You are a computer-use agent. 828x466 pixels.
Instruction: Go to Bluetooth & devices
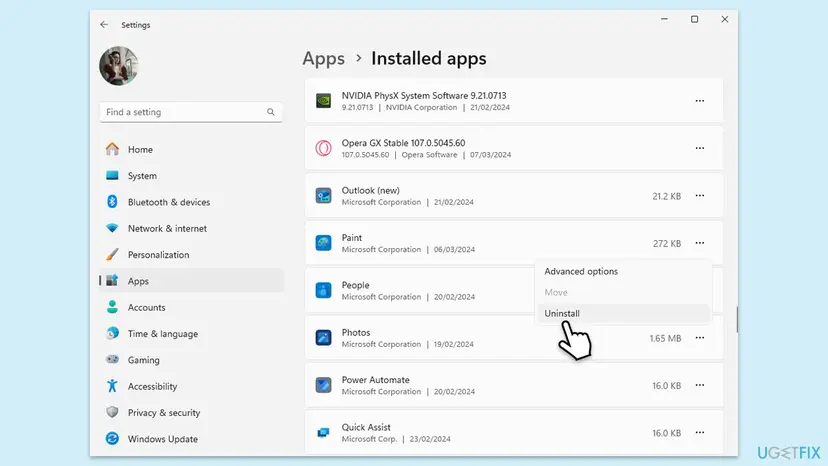click(x=191, y=202)
